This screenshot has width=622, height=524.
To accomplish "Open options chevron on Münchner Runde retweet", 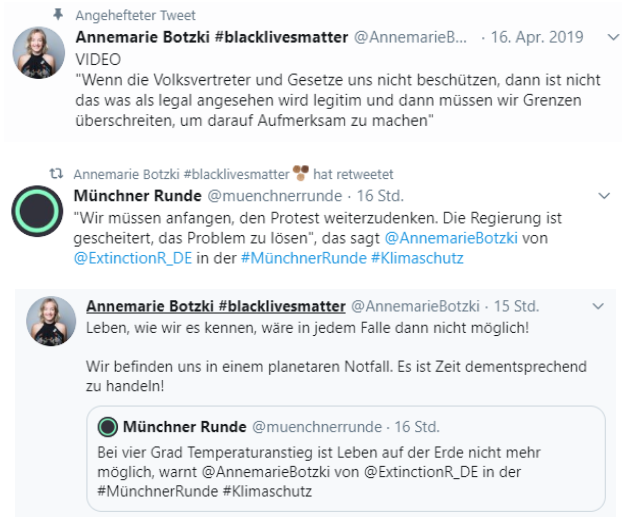I will (x=603, y=194).
